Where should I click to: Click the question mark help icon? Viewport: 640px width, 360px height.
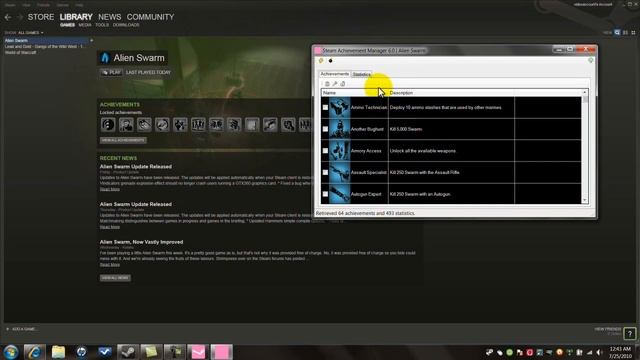(x=630, y=333)
